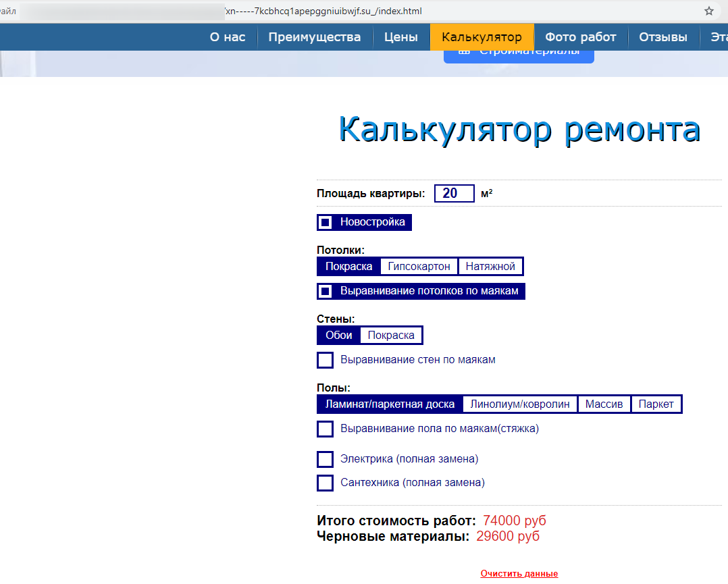
Task: Open Фото работ in the navigation
Action: (580, 37)
